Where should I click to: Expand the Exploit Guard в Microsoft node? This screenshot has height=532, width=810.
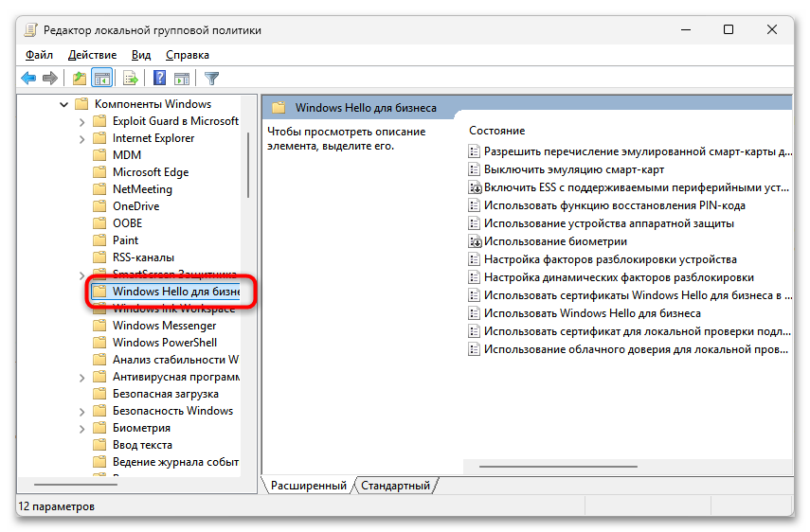coord(81,122)
